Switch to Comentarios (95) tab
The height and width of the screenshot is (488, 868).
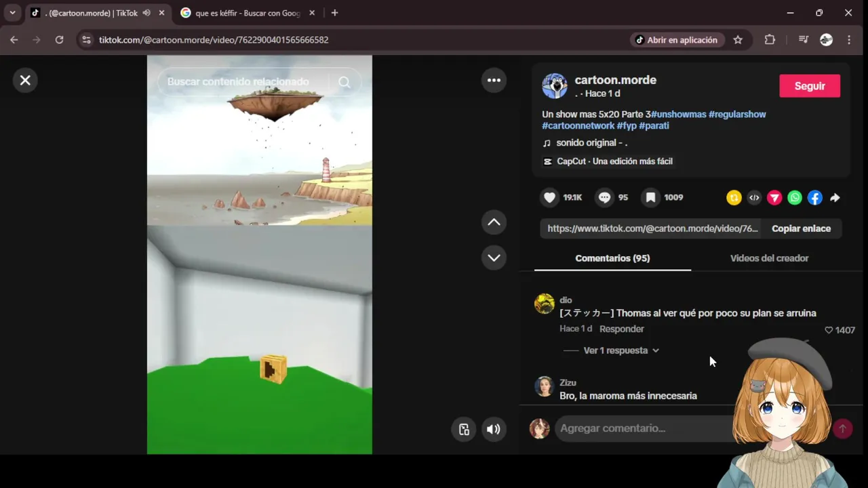click(612, 258)
